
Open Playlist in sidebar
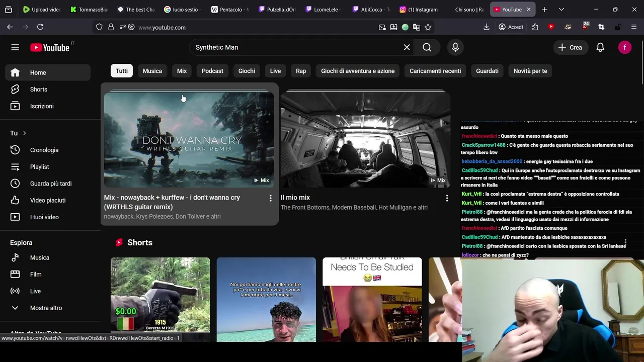coord(48,167)
